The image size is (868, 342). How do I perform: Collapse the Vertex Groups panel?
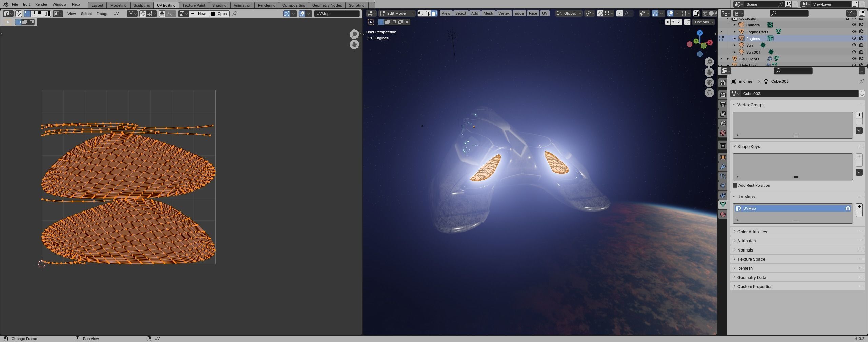[x=734, y=105]
